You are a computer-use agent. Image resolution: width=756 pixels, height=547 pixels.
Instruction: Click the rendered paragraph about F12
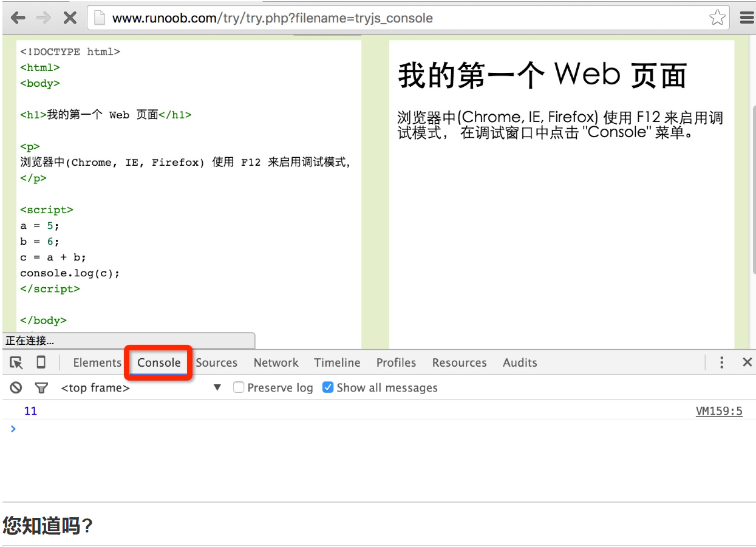[560, 124]
